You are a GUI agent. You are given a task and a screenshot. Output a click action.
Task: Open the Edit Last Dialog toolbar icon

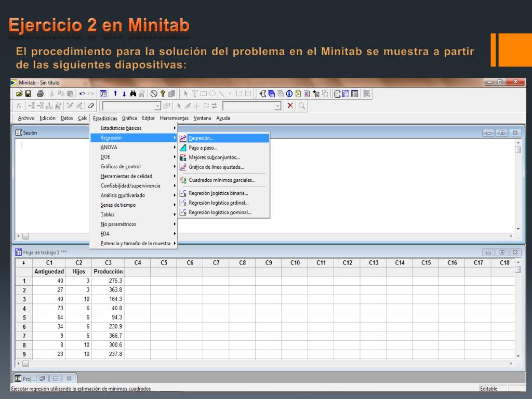[x=103, y=94]
